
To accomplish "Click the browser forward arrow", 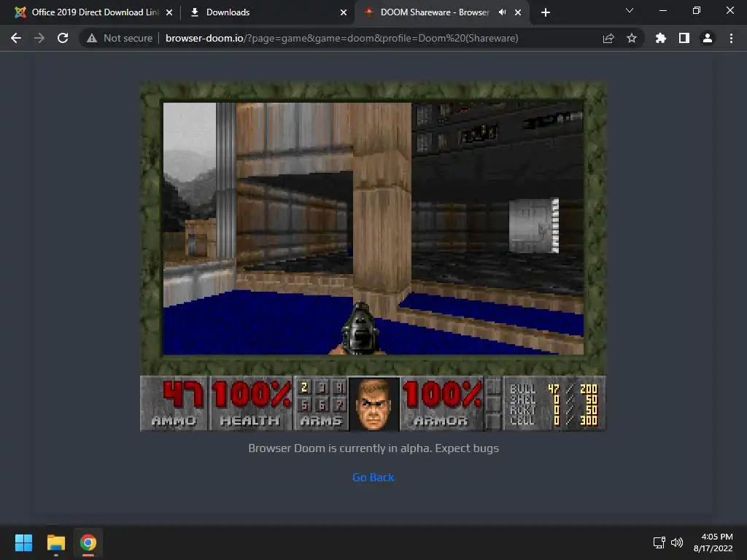I will (x=39, y=38).
